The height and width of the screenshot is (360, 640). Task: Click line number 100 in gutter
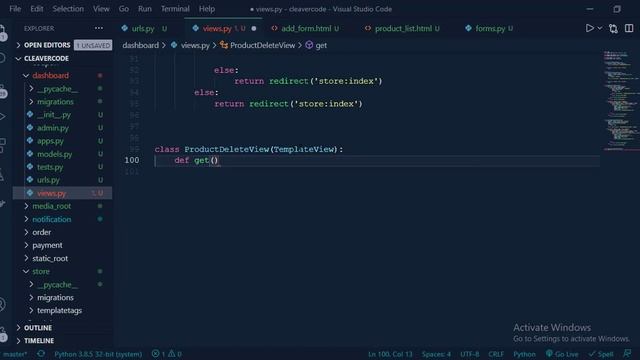[131, 160]
